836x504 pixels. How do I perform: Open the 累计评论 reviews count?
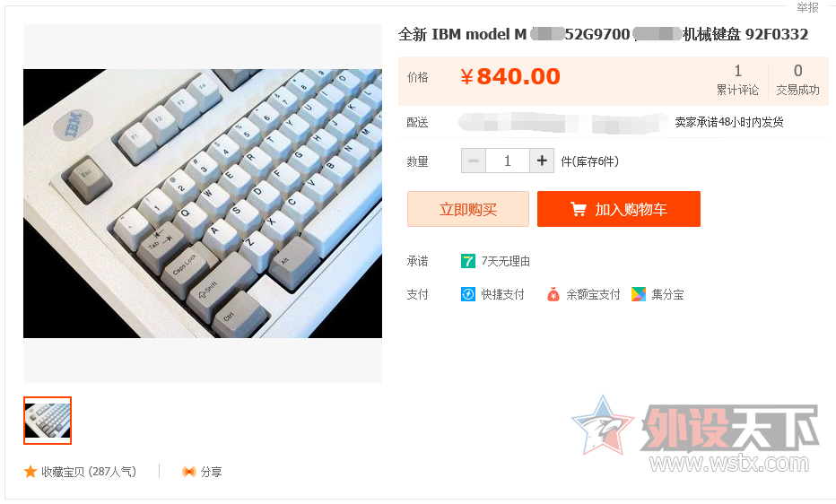[737, 80]
